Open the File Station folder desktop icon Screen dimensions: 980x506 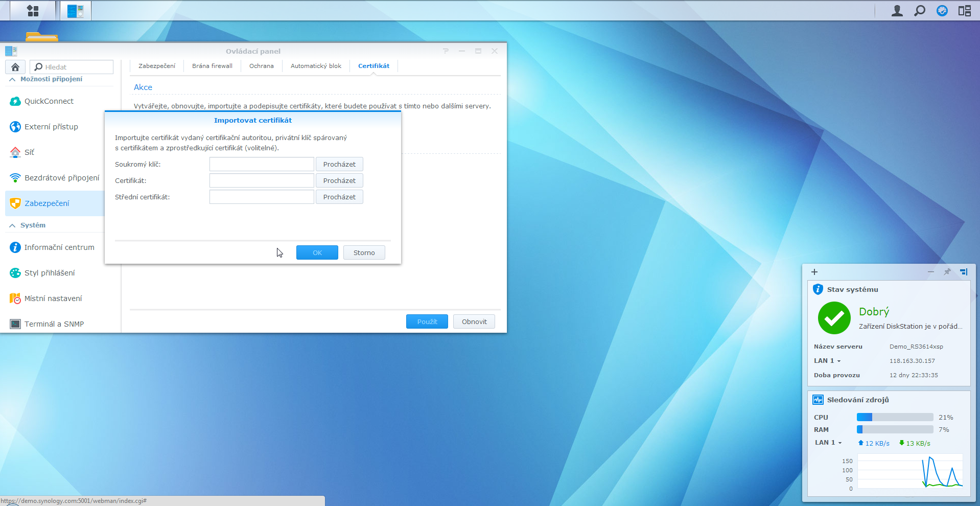(x=41, y=37)
